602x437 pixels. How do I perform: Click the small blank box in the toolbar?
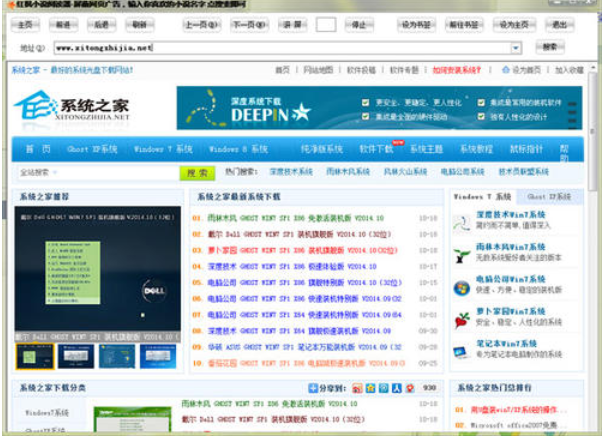coord(326,25)
